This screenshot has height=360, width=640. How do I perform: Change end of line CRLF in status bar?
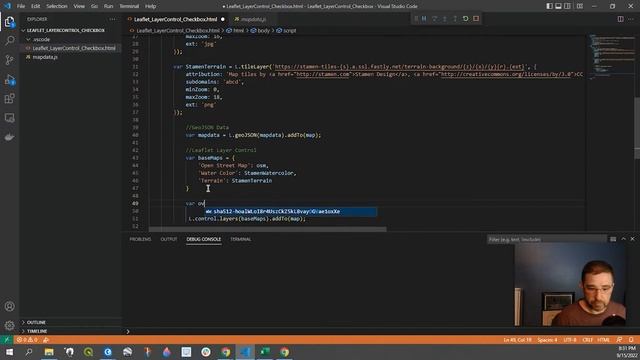[x=587, y=340]
